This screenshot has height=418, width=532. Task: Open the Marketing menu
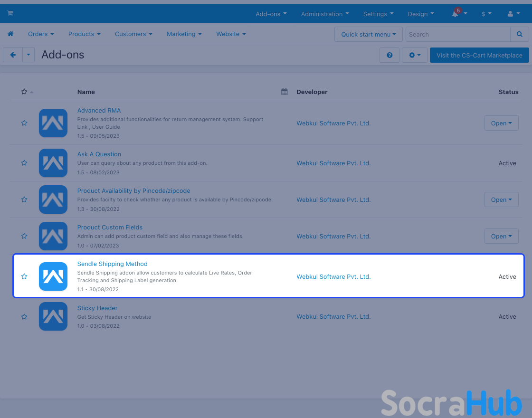[184, 34]
